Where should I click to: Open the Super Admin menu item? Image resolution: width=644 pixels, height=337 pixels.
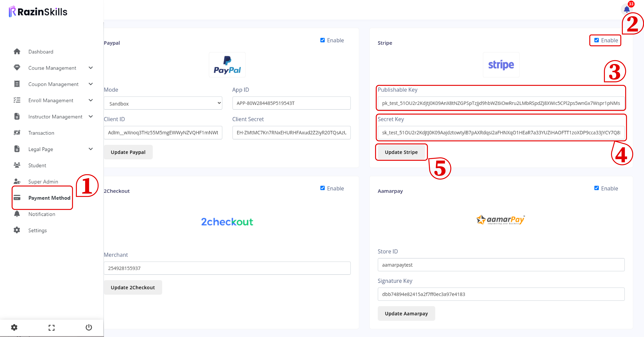43,182
